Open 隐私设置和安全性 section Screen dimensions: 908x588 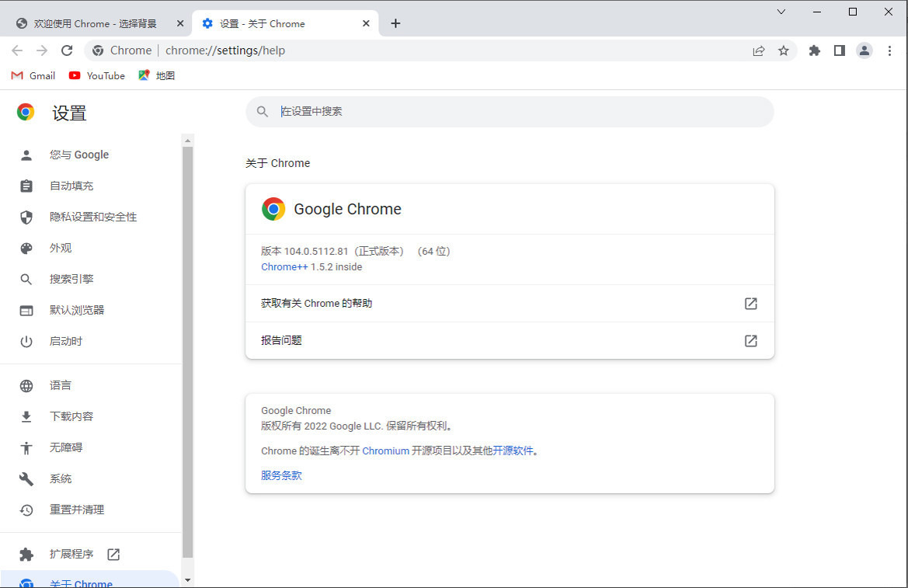coord(92,217)
